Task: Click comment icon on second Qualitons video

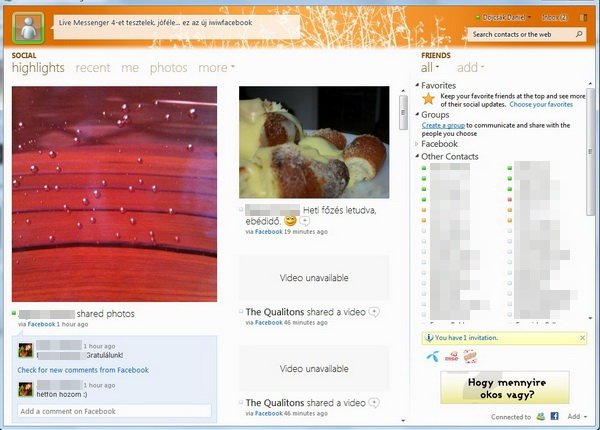Action: coord(374,403)
